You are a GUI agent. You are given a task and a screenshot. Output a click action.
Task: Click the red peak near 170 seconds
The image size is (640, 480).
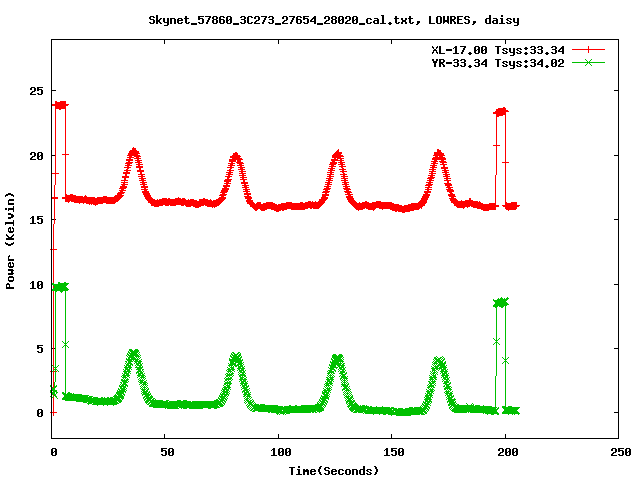(438, 156)
